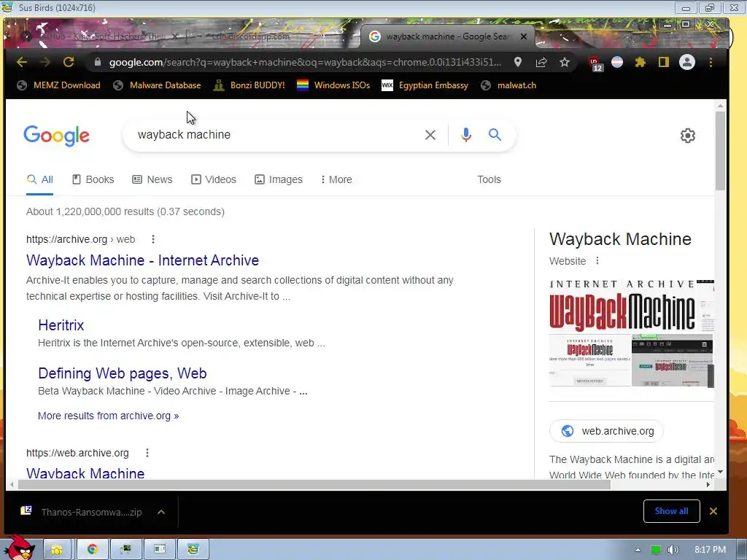
Task: Open Google quick settings gear
Action: coord(687,136)
